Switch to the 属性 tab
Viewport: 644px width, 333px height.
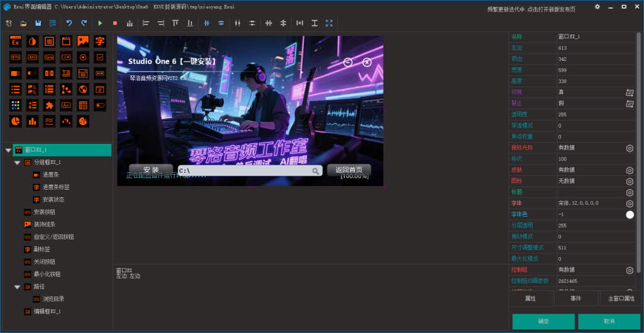tap(530, 298)
